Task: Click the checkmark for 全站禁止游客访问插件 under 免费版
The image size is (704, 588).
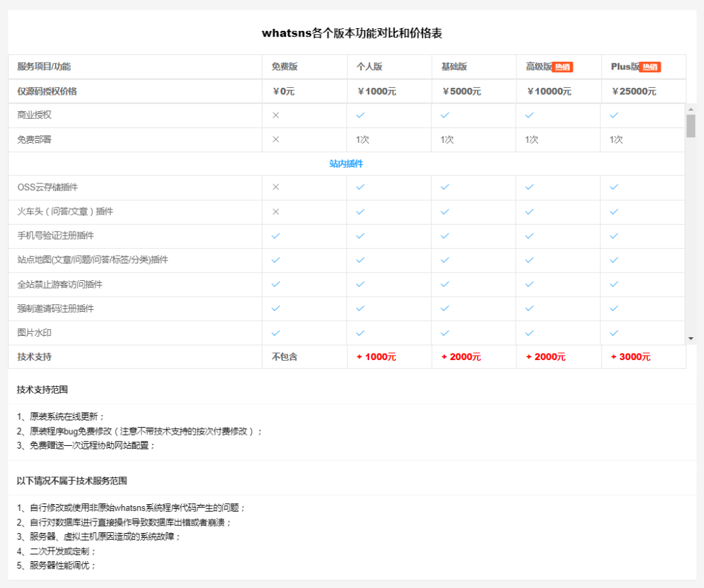Action: pos(276,284)
